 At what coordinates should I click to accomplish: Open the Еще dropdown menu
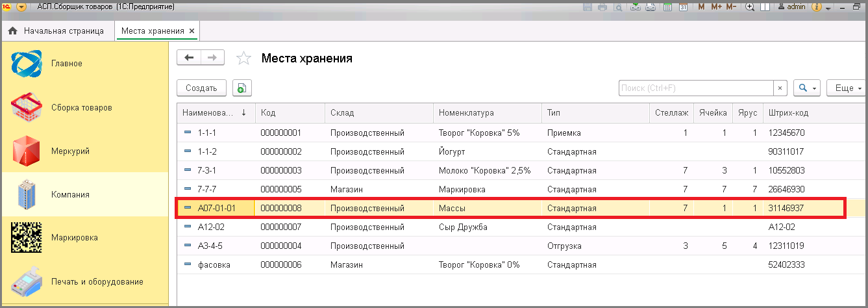[847, 88]
